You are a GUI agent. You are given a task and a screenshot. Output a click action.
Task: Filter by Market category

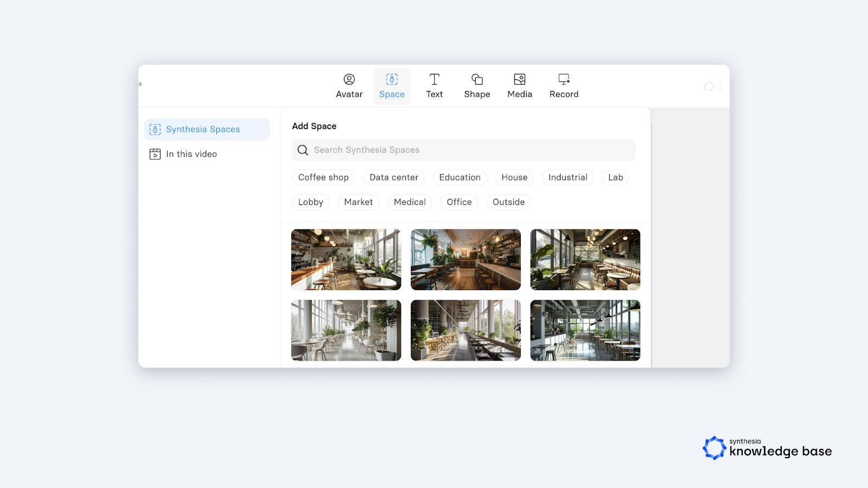point(358,202)
